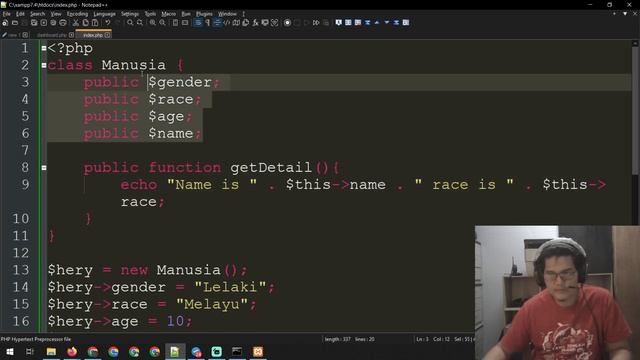Image resolution: width=640 pixels, height=360 pixels.
Task: Open the Replace toolbar icon
Action: pyautogui.click(x=140, y=23)
